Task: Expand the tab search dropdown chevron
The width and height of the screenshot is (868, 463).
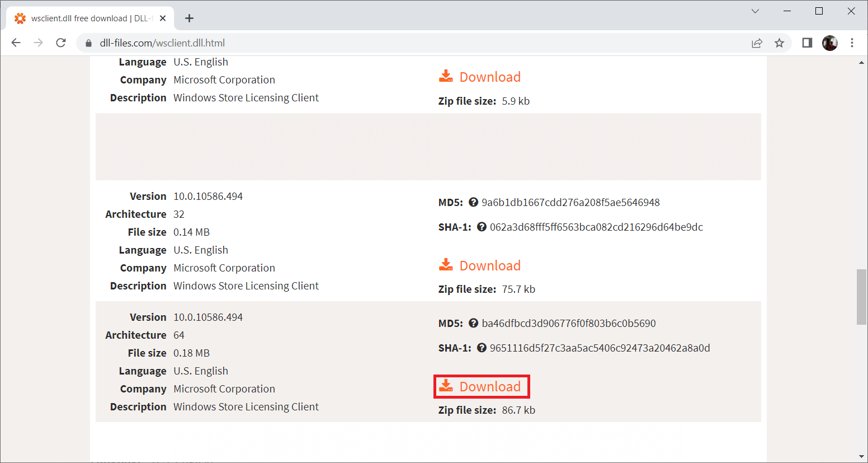Action: (x=755, y=11)
